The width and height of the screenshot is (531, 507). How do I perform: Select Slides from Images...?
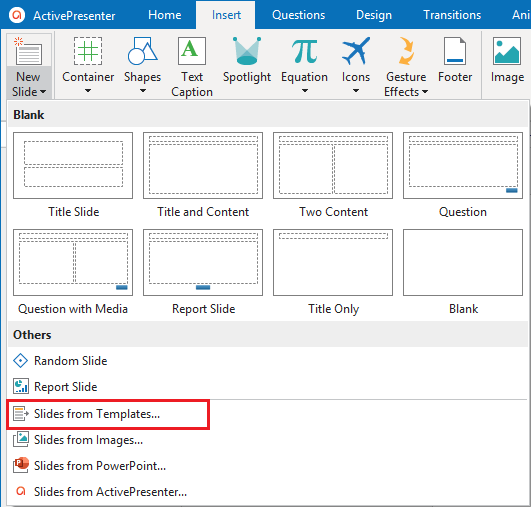pos(268,440)
